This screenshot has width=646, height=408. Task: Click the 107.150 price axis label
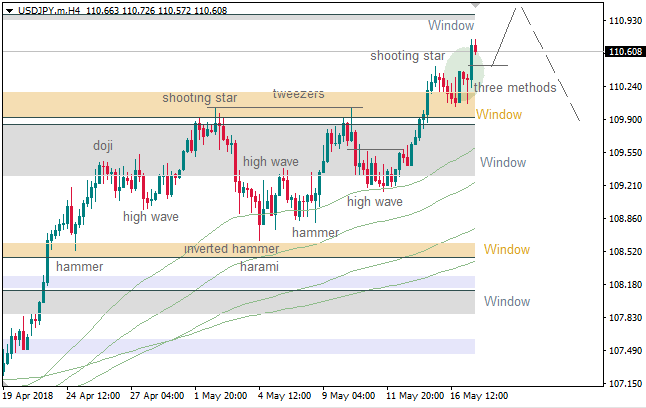(624, 384)
